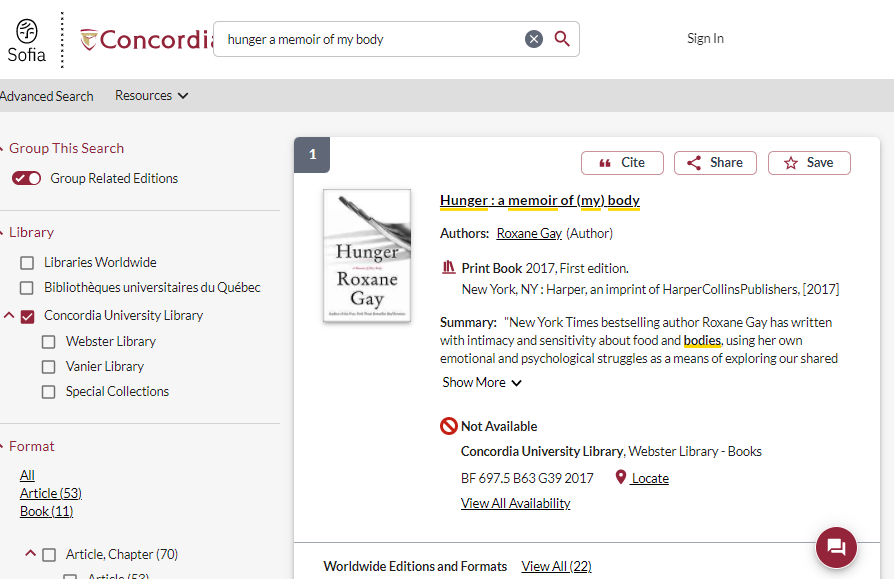
Task: Uncheck Concordia University Library checkbox
Action: [x=27, y=316]
